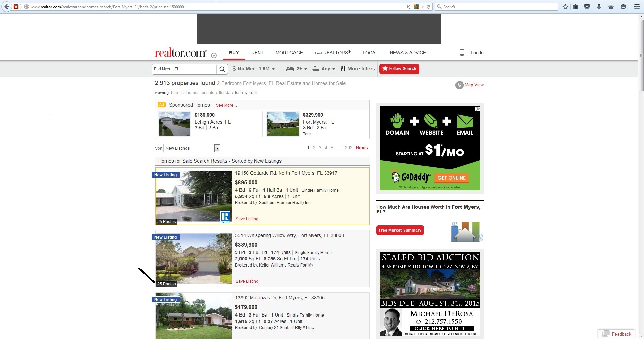Go to results page 5
Screen dimensions: 644x339
coord(332,148)
